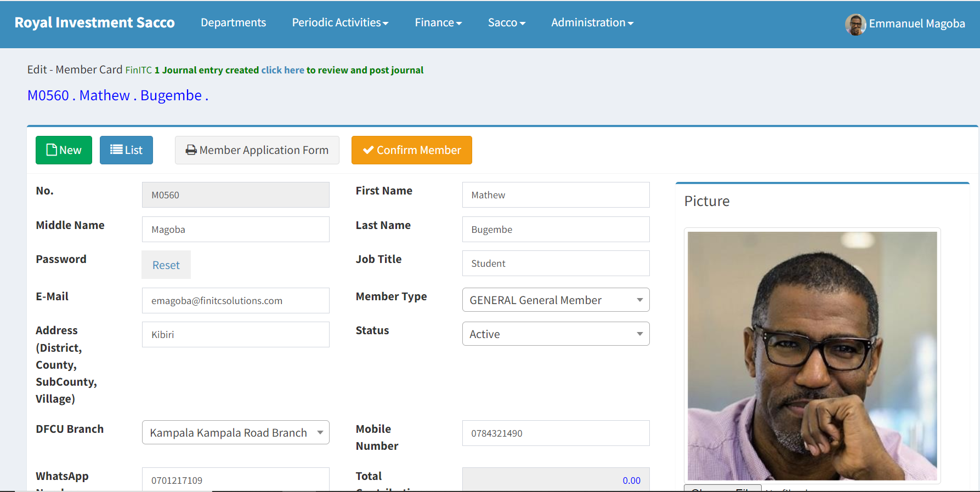
Task: Click the Royal Investment Sacco brand link
Action: click(94, 22)
